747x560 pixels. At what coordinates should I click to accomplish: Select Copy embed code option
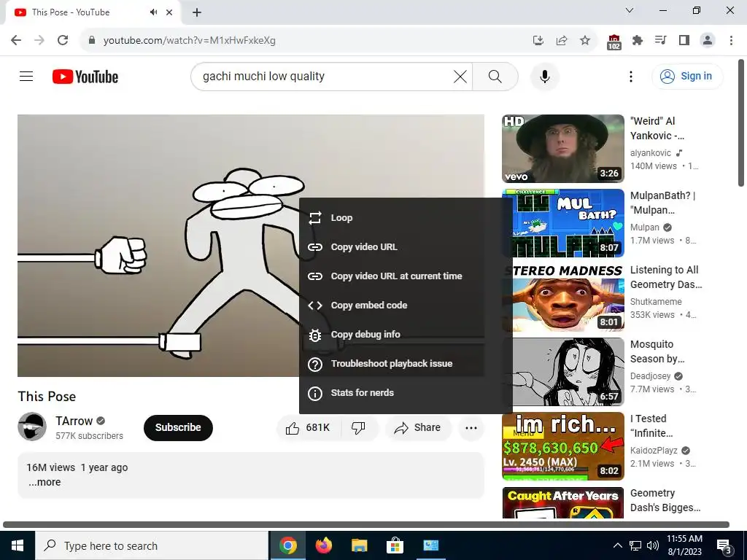[x=405, y=306]
